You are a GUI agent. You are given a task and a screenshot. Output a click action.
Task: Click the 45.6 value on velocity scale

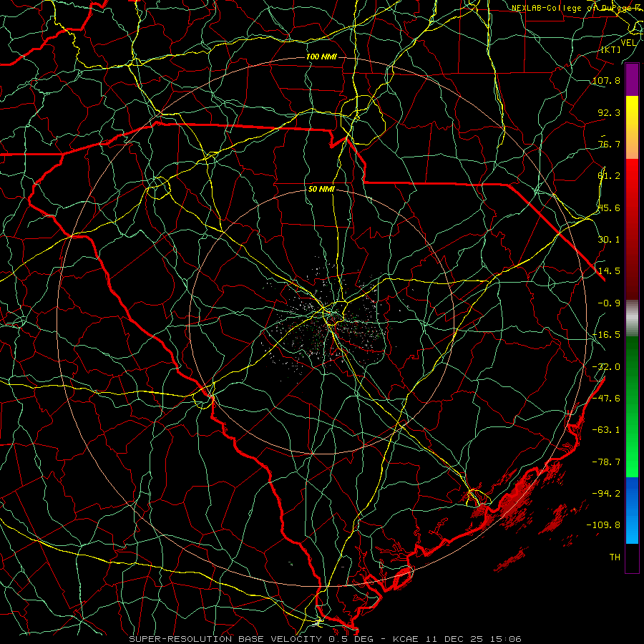[609, 208]
